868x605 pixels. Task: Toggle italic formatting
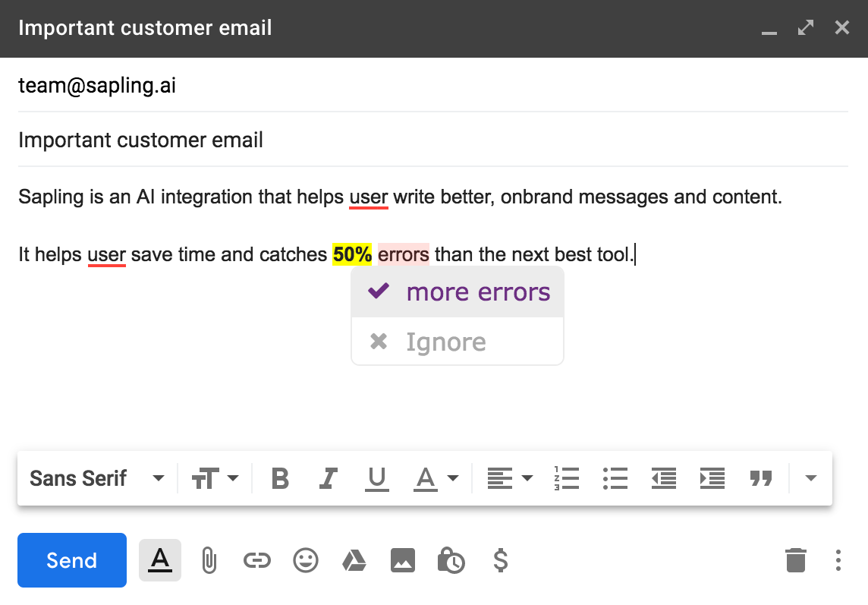[x=329, y=478]
